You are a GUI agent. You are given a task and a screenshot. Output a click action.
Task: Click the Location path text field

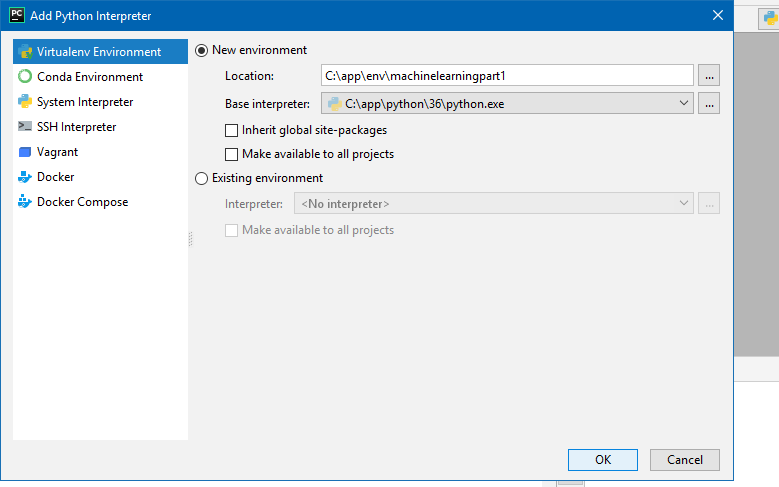[x=507, y=76]
